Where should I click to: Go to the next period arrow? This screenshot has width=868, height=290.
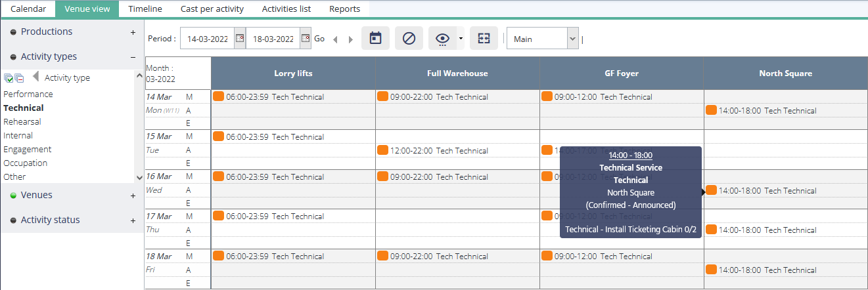[x=350, y=39]
